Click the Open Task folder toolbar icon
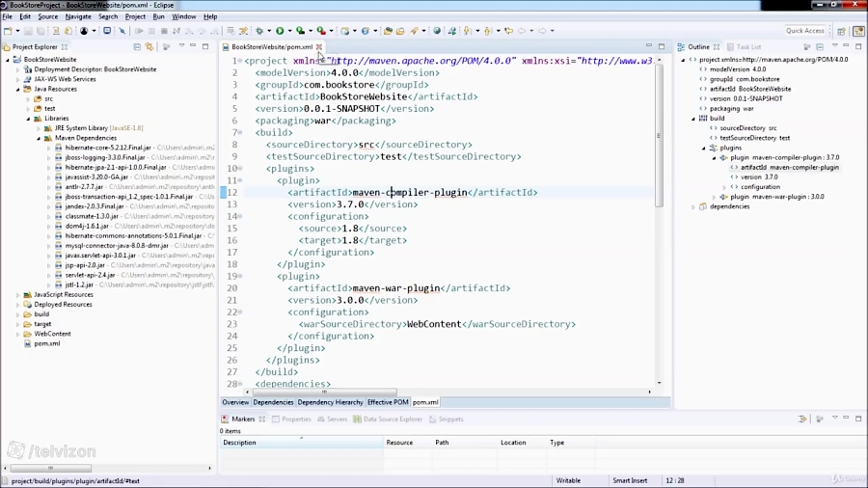868x488 pixels. click(400, 31)
